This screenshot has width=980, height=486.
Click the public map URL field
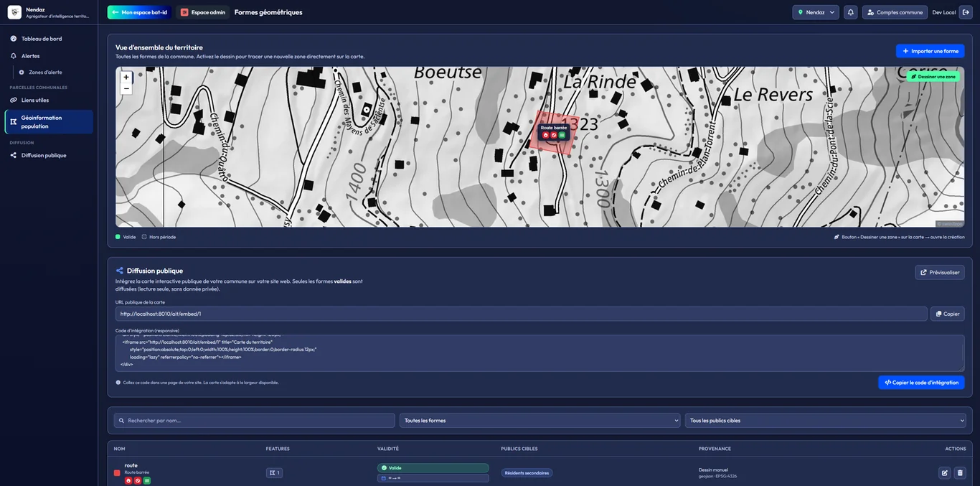[522, 314]
